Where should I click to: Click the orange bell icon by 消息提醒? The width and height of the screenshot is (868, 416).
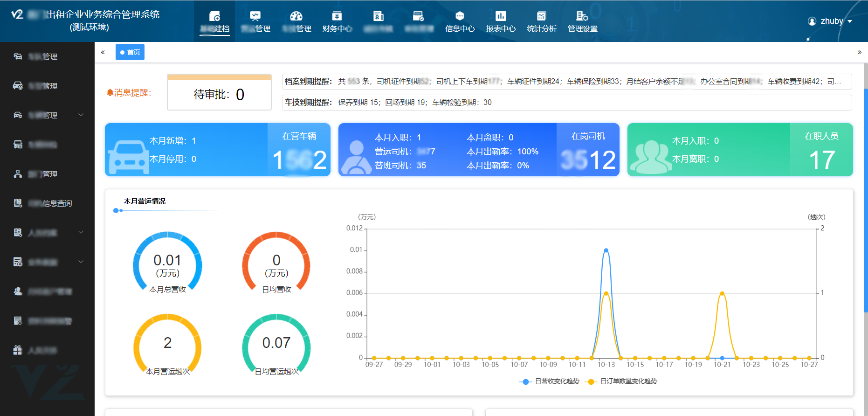pyautogui.click(x=110, y=93)
